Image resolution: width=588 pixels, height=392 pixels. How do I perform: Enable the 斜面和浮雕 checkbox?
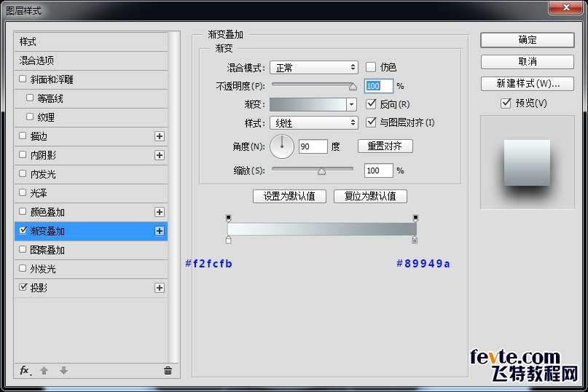[23, 79]
